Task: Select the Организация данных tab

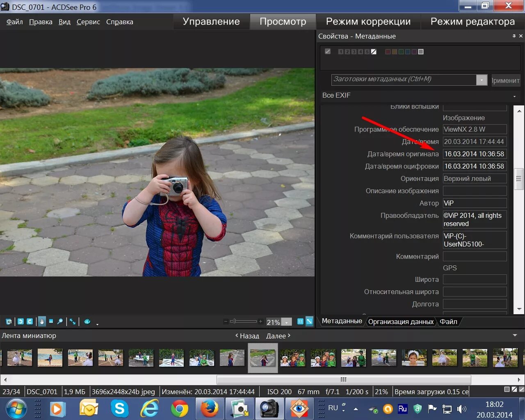Action: pyautogui.click(x=401, y=322)
